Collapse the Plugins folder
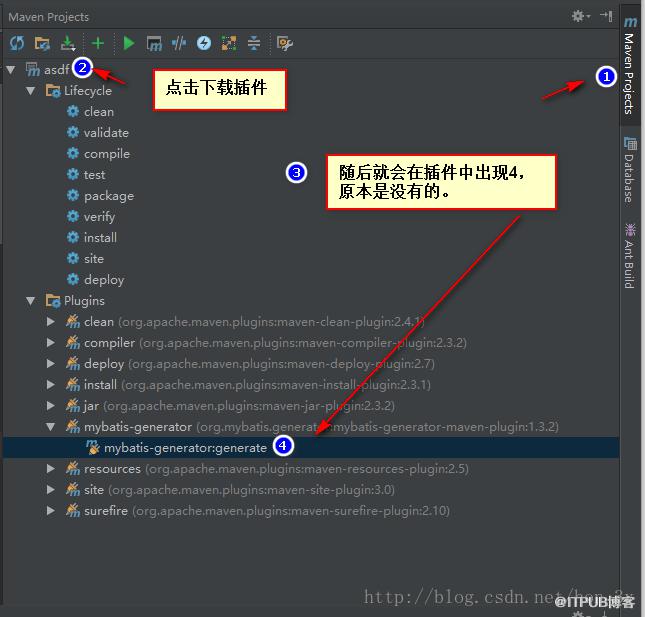Image resolution: width=645 pixels, height=617 pixels. coord(31,301)
